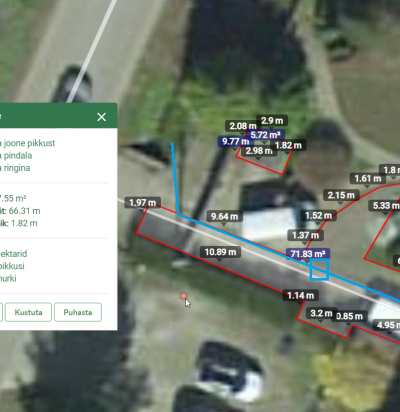This screenshot has height=412, width=400.
Task: Select the 'joone pikkust' measuring option
Action: coord(28,143)
